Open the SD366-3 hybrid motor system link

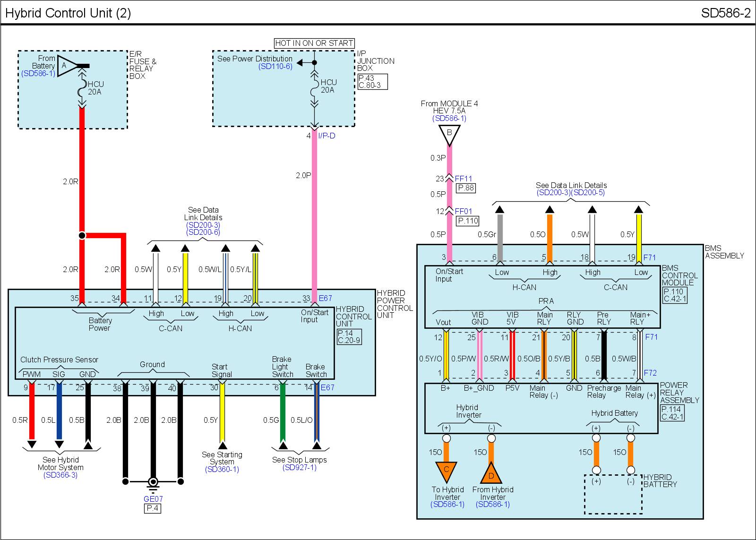[60, 475]
